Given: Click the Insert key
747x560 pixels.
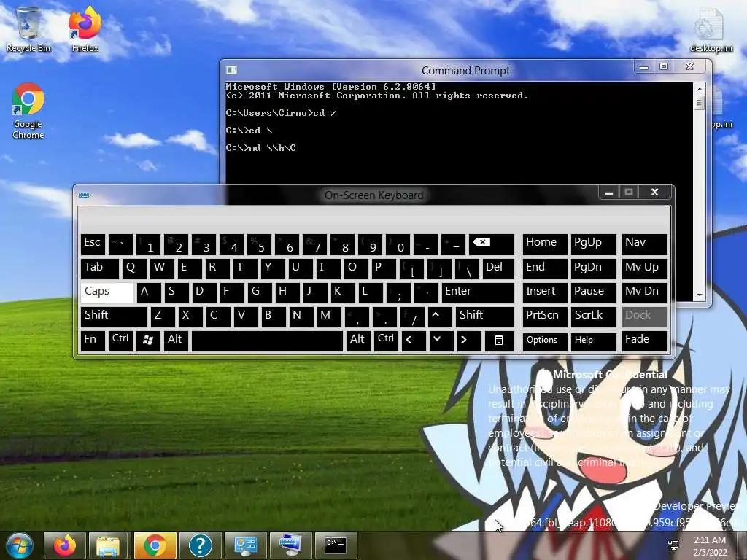Looking at the screenshot, I should 545,292.
